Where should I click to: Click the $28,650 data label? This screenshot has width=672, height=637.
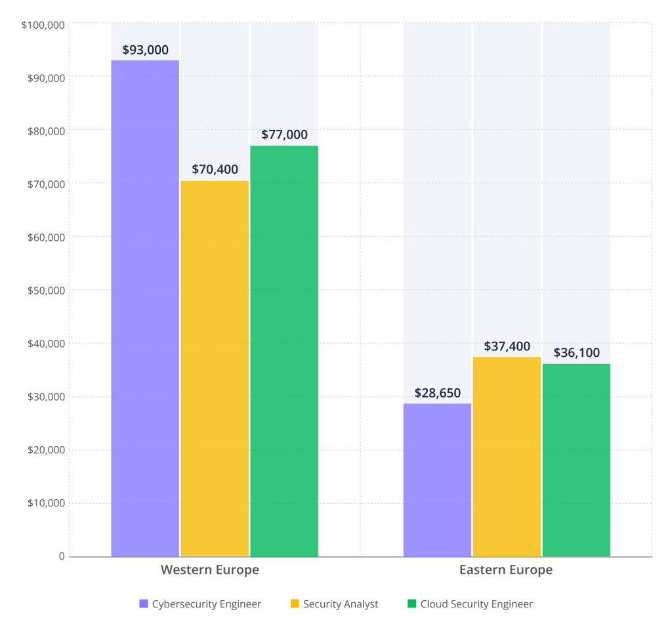pyautogui.click(x=437, y=393)
